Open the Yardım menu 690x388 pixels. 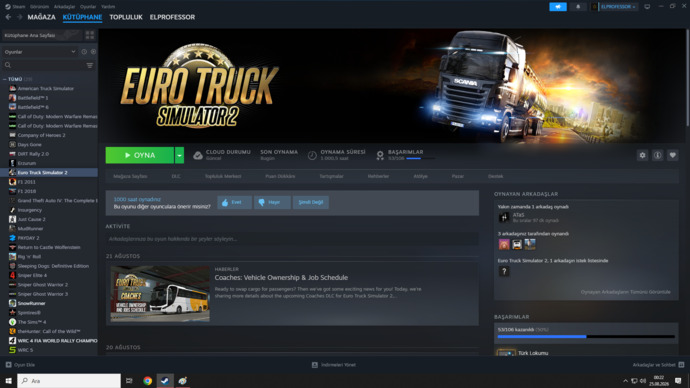click(108, 7)
